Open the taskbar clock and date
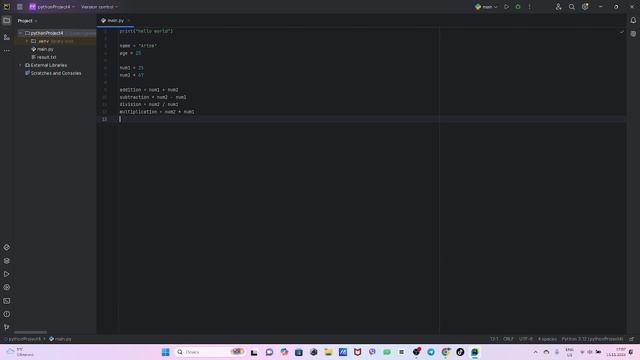The height and width of the screenshot is (360, 640). tap(617, 352)
